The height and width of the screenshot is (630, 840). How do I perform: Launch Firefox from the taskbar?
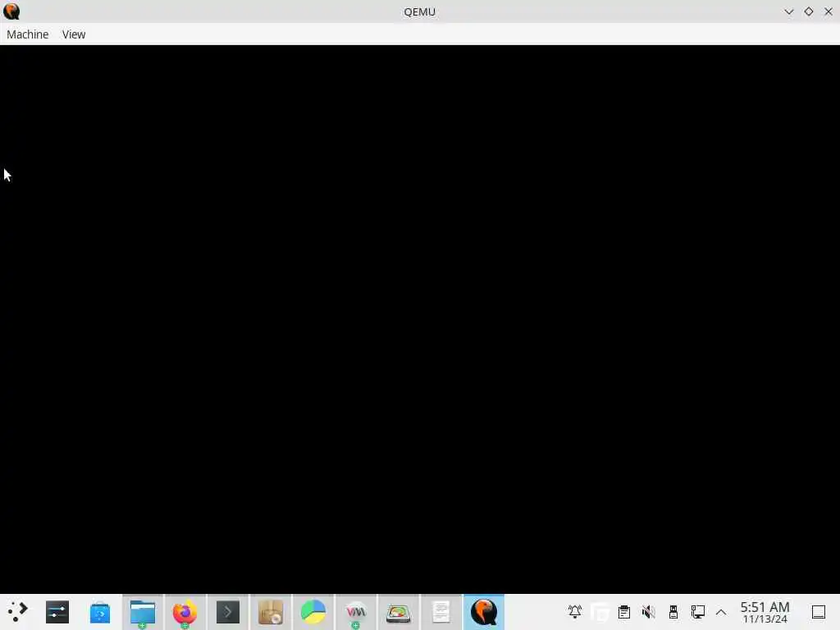pos(185,612)
